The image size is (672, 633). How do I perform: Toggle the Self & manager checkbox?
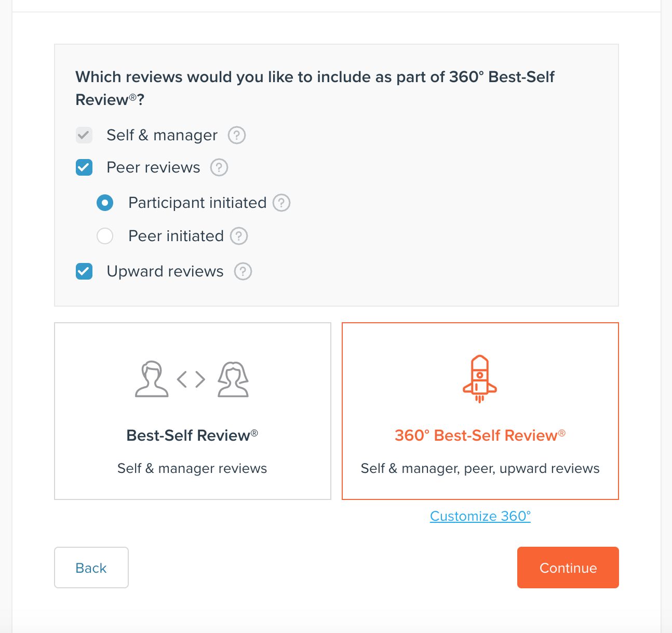(x=84, y=135)
